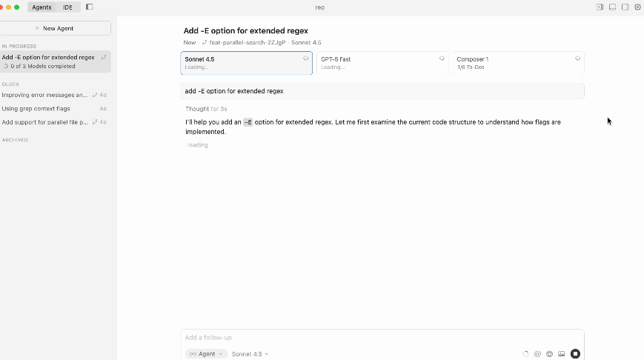Select the GPT-5 Fast model tab
The image size is (644, 360).
point(382,63)
